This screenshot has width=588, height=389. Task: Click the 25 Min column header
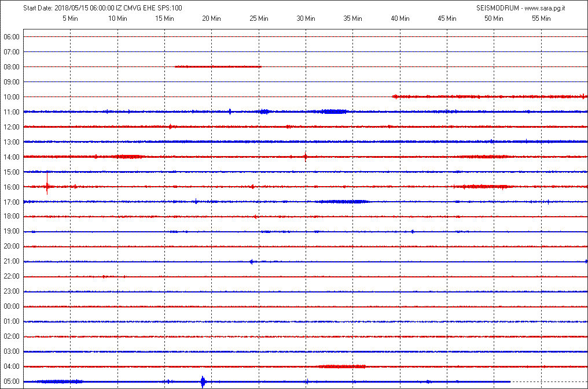(259, 18)
